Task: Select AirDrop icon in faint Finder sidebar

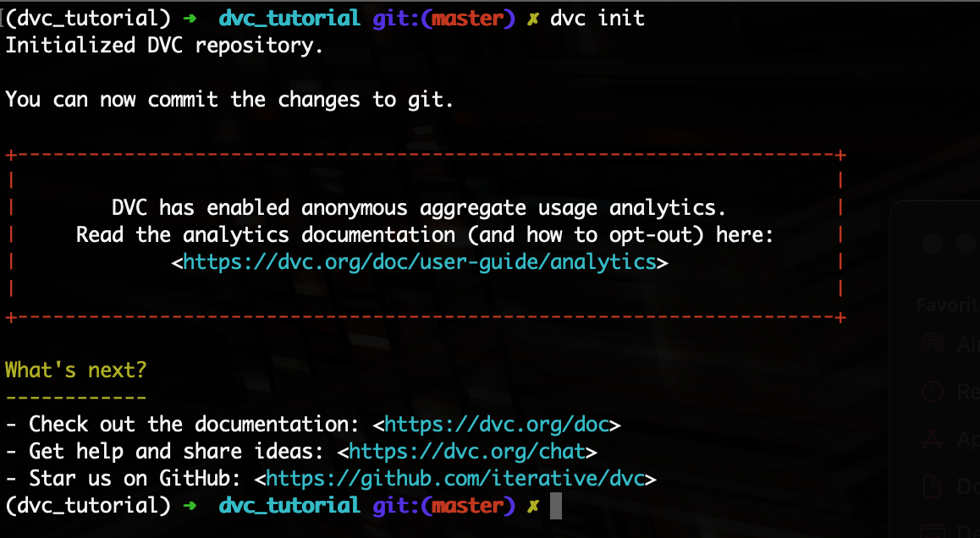Action: (932, 343)
